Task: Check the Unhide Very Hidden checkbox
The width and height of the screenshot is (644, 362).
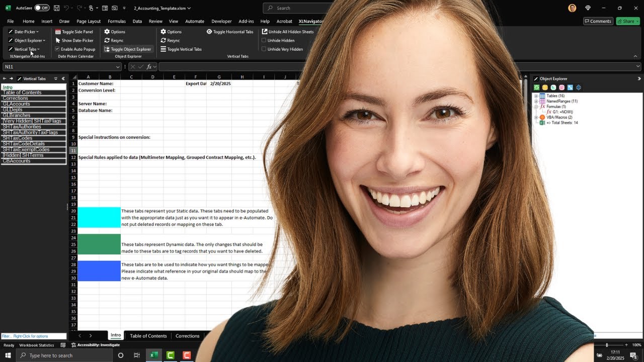Action: coord(264,49)
